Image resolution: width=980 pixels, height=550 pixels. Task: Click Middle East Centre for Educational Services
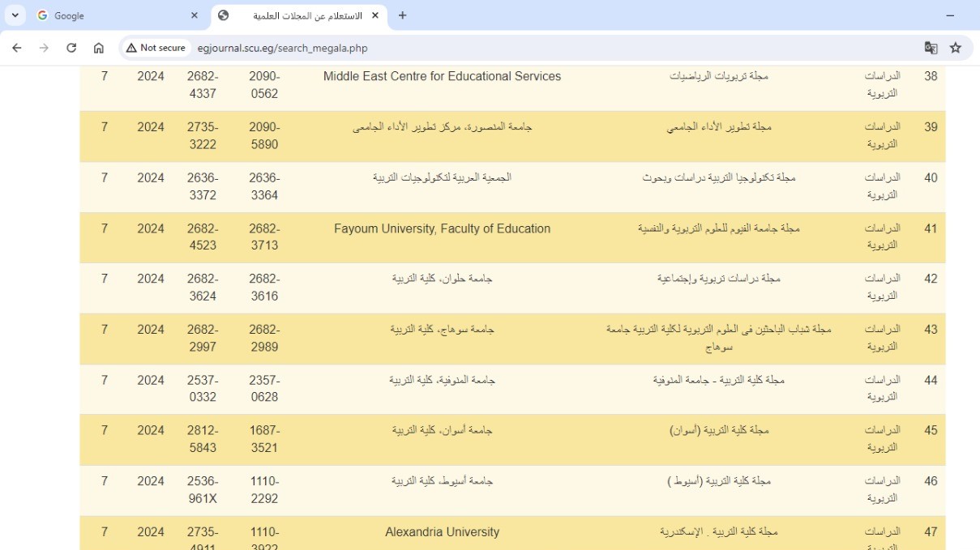tap(442, 76)
